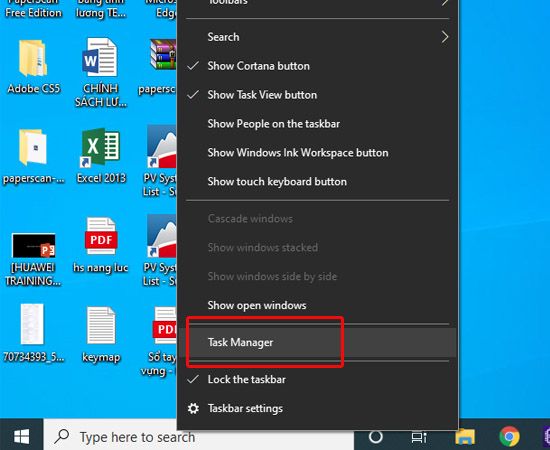Image resolution: width=550 pixels, height=450 pixels.
Task: Select the 70734393_5... document icon
Action: coord(32,324)
